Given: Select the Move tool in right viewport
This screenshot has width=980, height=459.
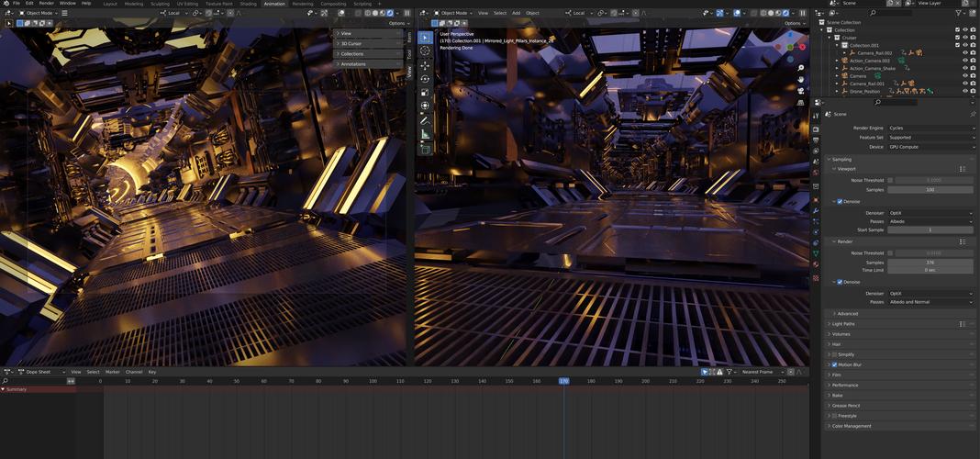Looking at the screenshot, I should pos(425,65).
